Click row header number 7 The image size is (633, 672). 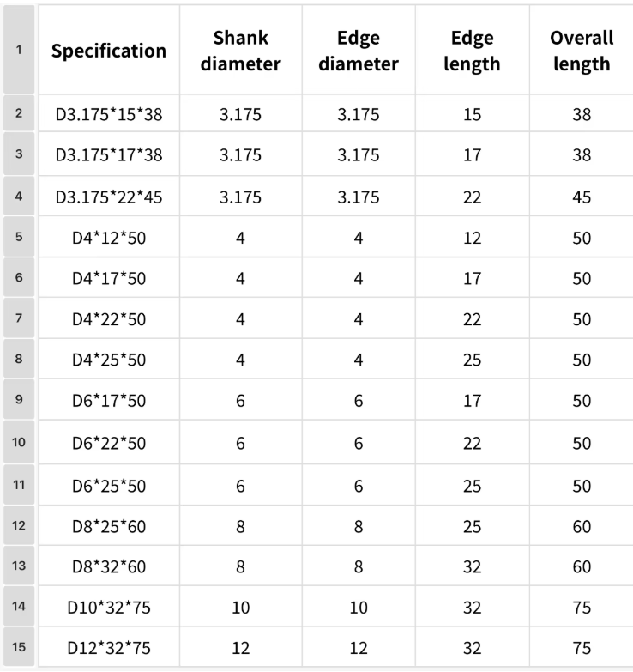19,320
